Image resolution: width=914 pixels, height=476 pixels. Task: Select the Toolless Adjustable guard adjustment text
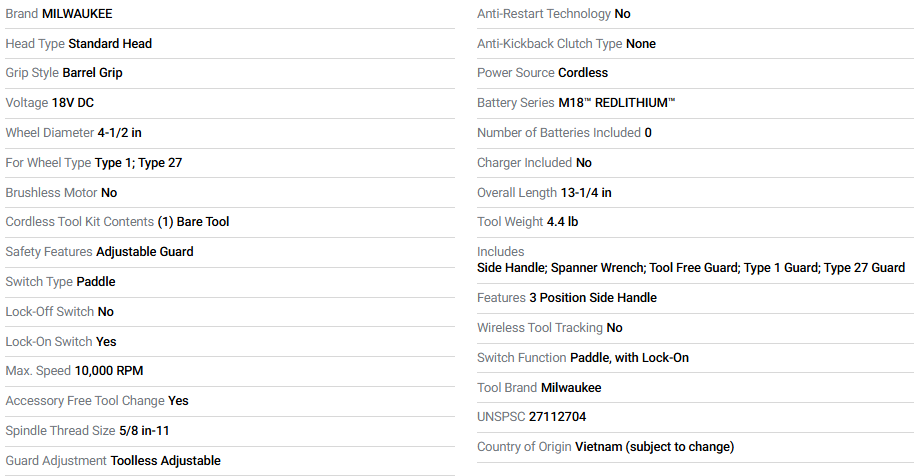click(x=166, y=461)
